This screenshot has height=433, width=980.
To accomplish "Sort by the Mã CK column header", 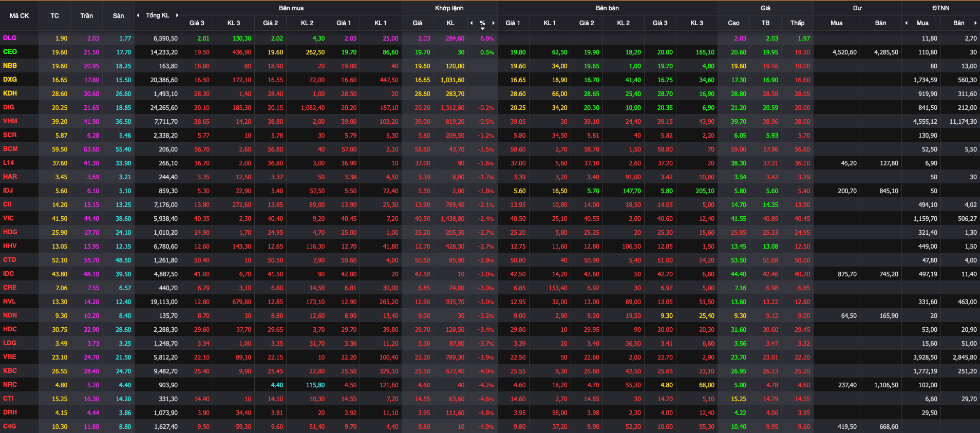I will click(x=20, y=16).
